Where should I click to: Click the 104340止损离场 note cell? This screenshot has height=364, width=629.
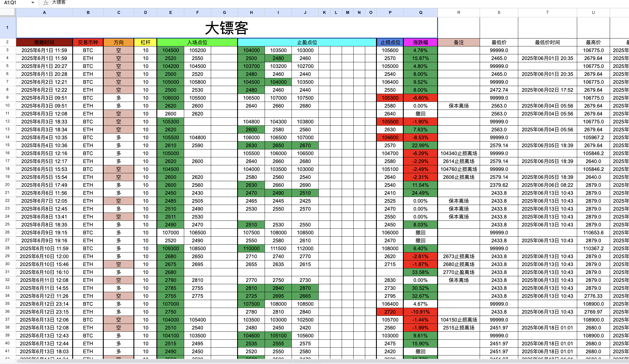(458, 153)
